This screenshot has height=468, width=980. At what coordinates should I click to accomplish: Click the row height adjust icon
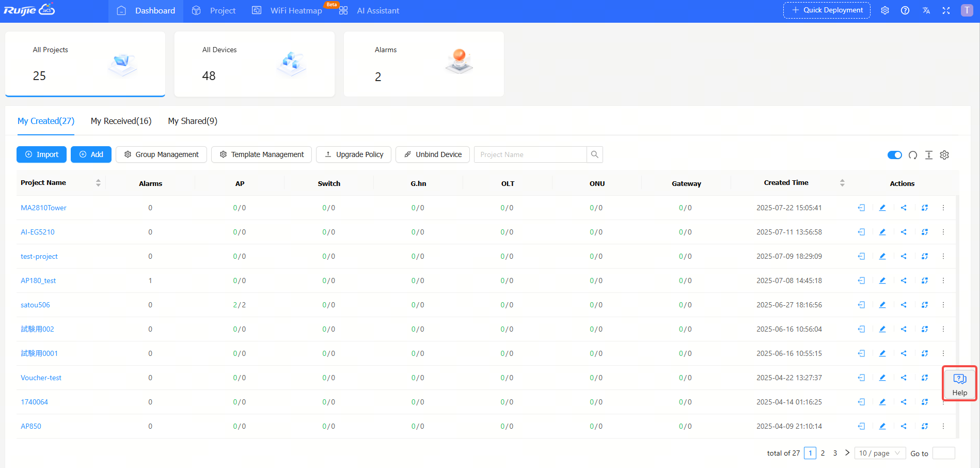(929, 155)
